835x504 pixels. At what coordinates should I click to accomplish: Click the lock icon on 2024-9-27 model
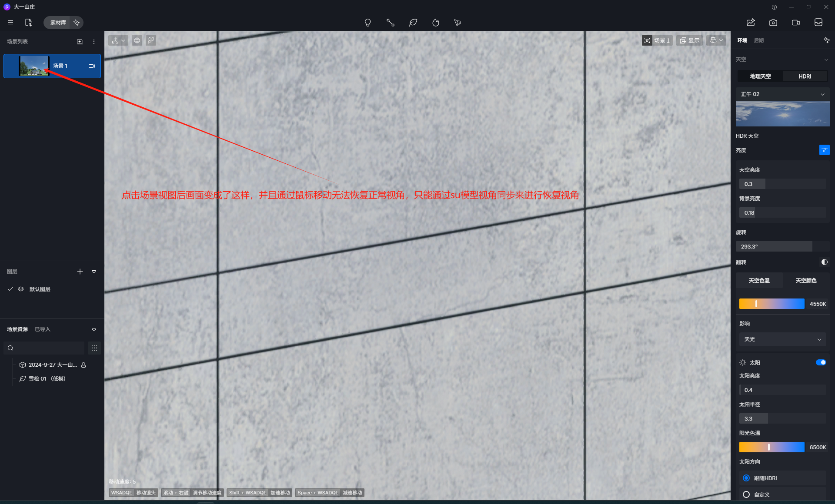[83, 365]
